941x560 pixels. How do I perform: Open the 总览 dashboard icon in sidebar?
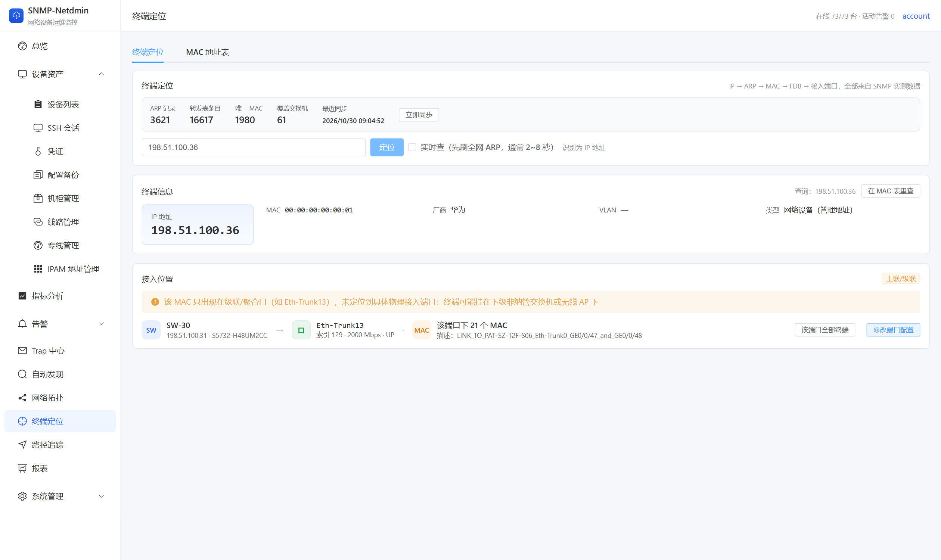(x=22, y=46)
